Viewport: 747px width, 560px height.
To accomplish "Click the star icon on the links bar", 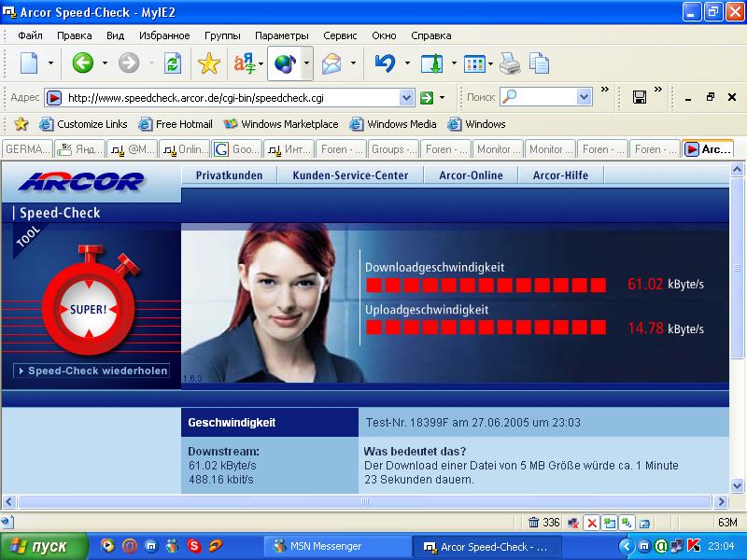I will click(21, 124).
